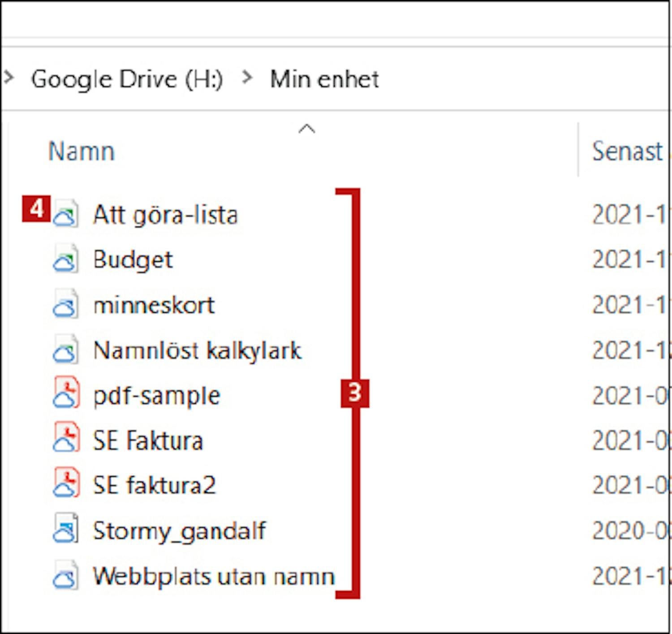Screen dimensions: 672x634
Task: Click the pdf-sample PDF icon
Action: [66, 395]
